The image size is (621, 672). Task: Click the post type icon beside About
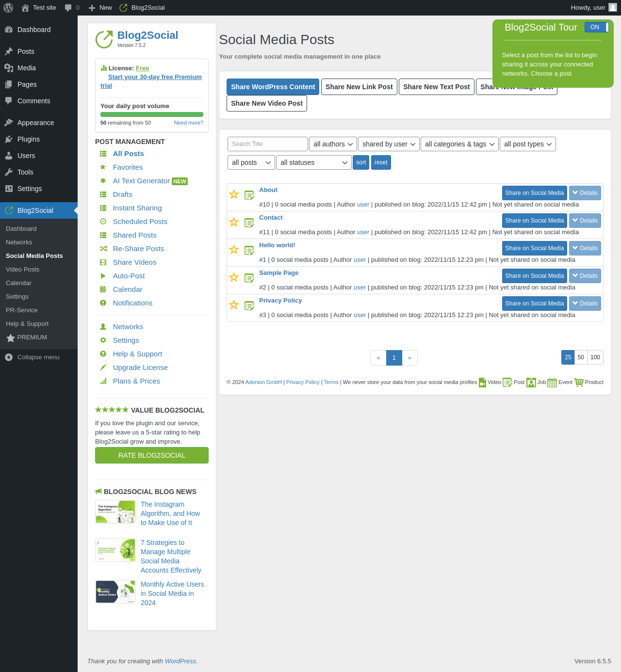[249, 195]
